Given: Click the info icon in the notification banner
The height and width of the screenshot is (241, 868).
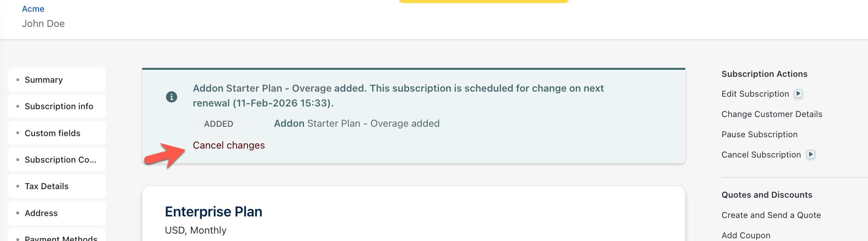Looking at the screenshot, I should click(171, 97).
